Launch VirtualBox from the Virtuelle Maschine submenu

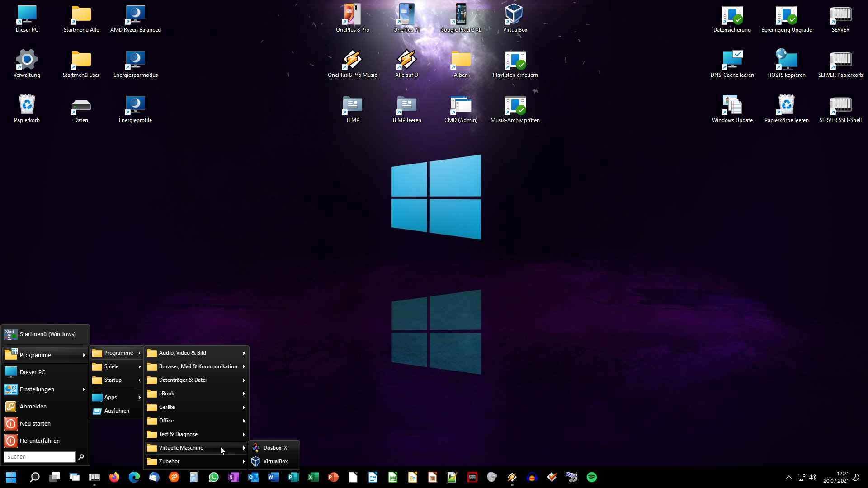pos(274,461)
